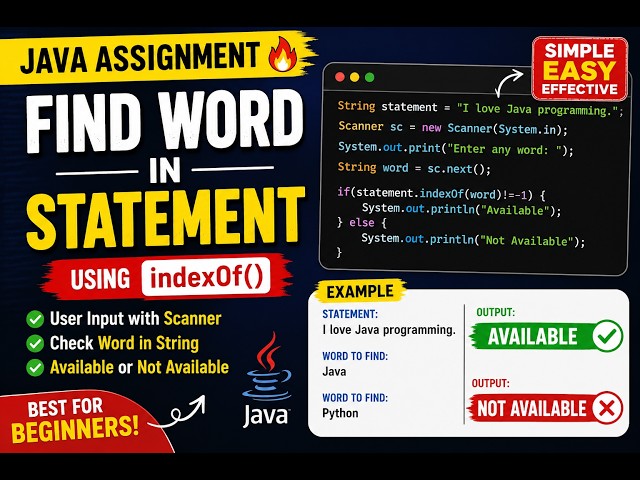Click the Java coffee cup logo

[x=267, y=366]
